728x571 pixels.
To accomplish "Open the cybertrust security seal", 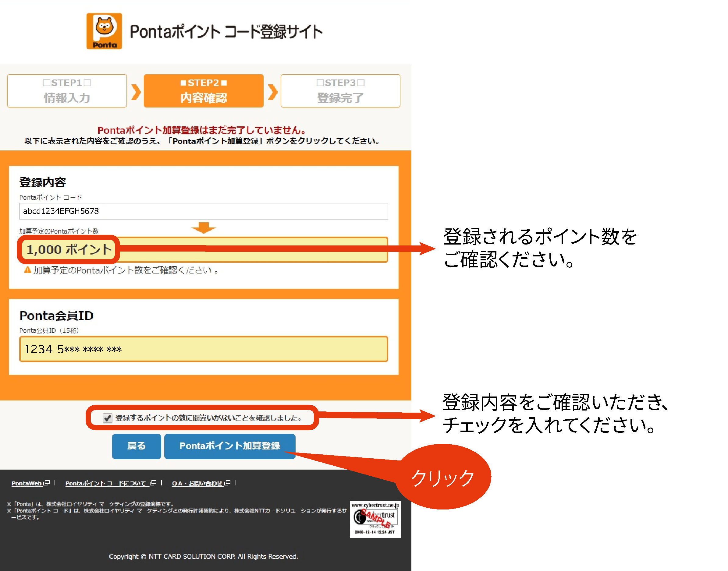I will tap(375, 519).
